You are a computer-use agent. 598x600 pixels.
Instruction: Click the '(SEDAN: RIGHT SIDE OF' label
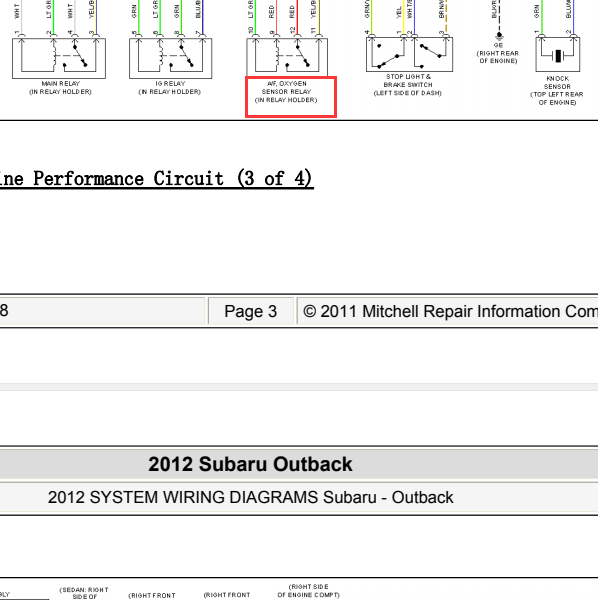84,593
